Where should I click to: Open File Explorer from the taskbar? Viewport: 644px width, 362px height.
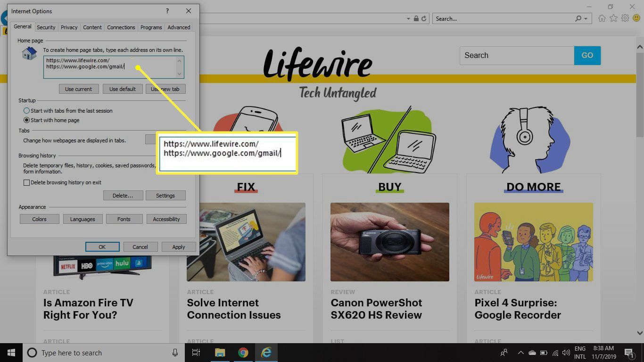point(220,353)
